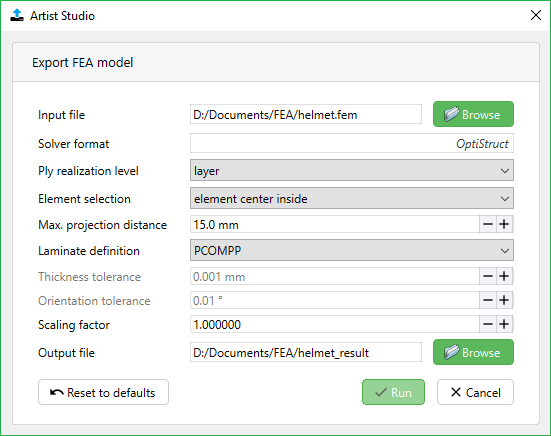The image size is (551, 436).
Task: Decrease Scaling factor with minus button
Action: click(x=488, y=324)
